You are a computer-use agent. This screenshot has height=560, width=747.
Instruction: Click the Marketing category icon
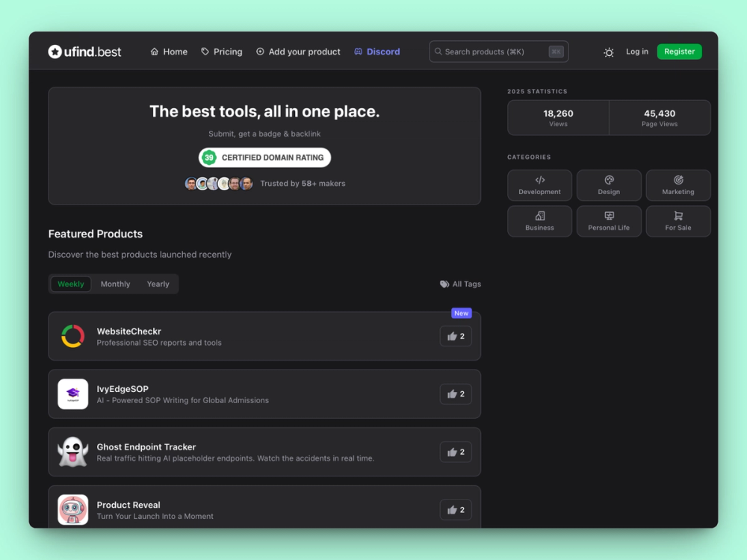[678, 181]
